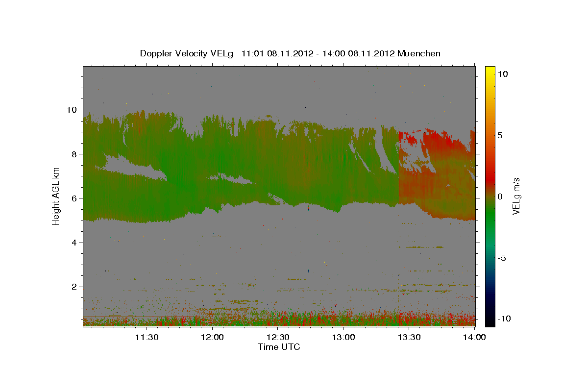
Task: Click the colorbar label 5
Action: (500, 135)
